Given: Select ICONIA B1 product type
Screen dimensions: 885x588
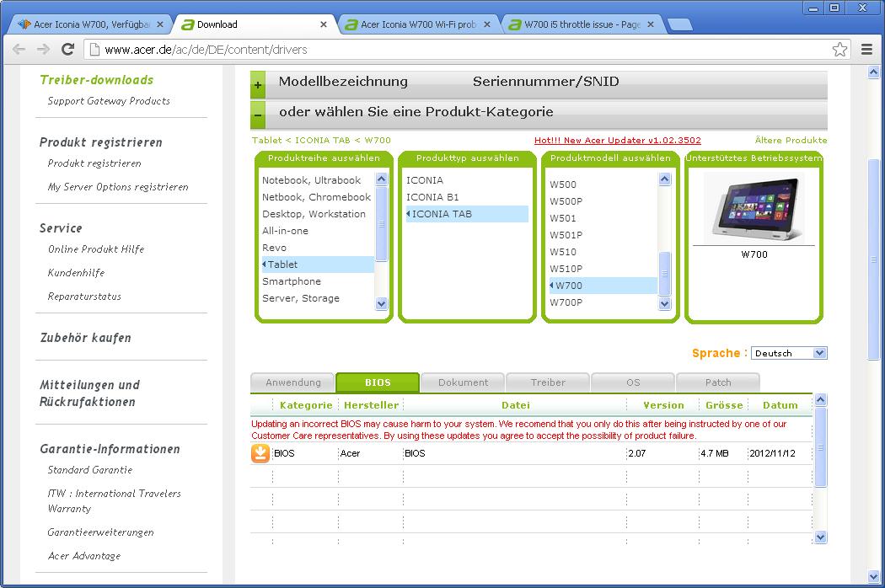Looking at the screenshot, I should [432, 197].
